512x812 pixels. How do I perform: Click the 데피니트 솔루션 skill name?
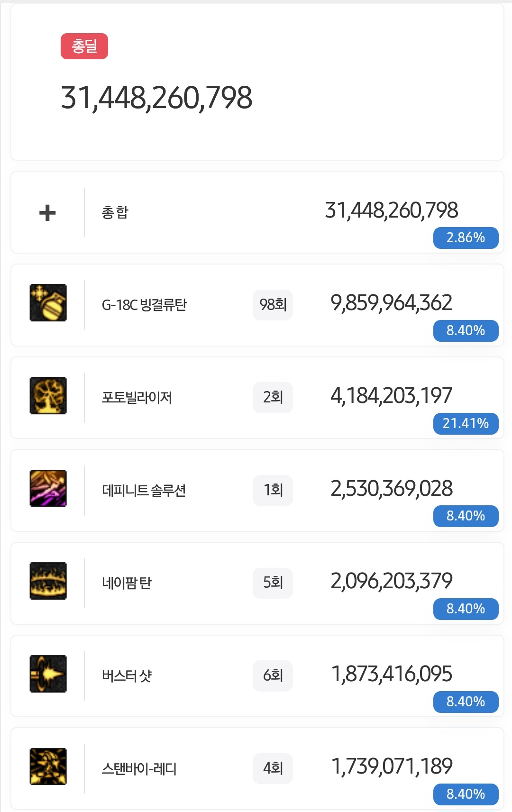coord(144,490)
